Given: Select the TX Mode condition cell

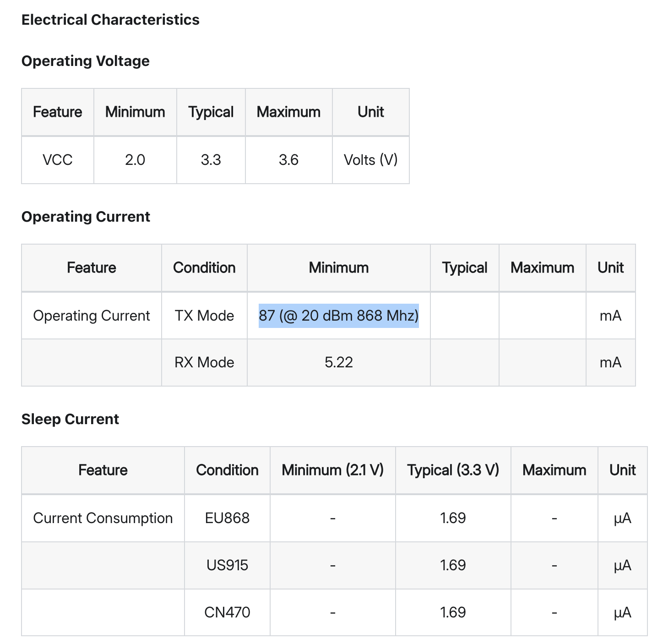Looking at the screenshot, I should tap(204, 316).
